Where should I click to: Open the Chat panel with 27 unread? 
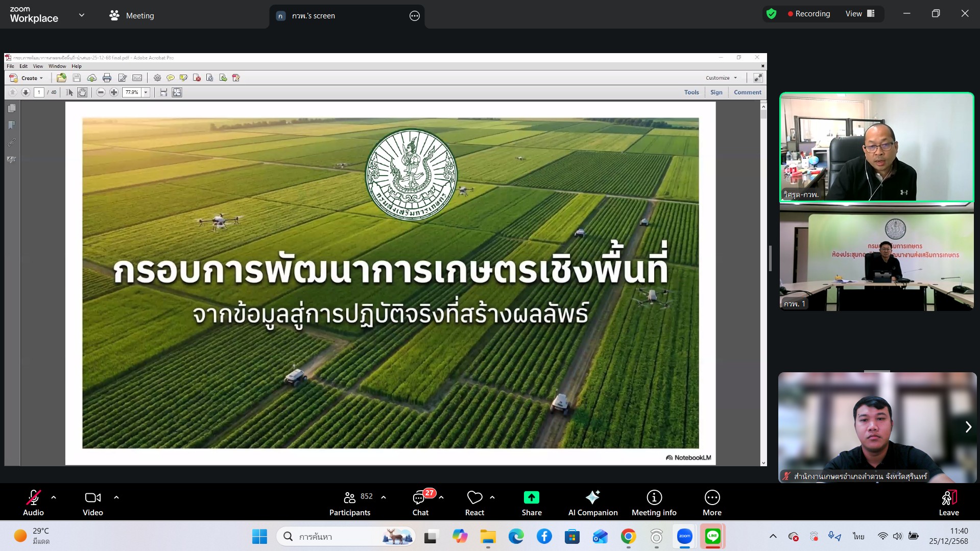click(x=420, y=502)
